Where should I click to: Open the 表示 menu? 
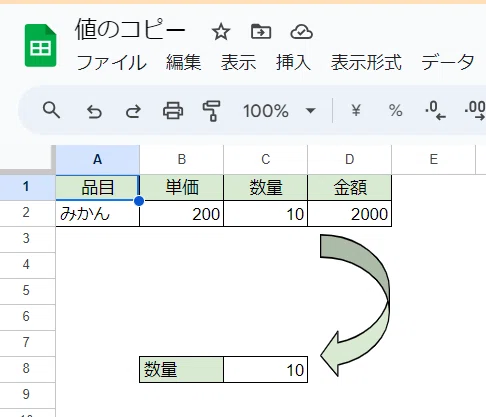(x=238, y=63)
